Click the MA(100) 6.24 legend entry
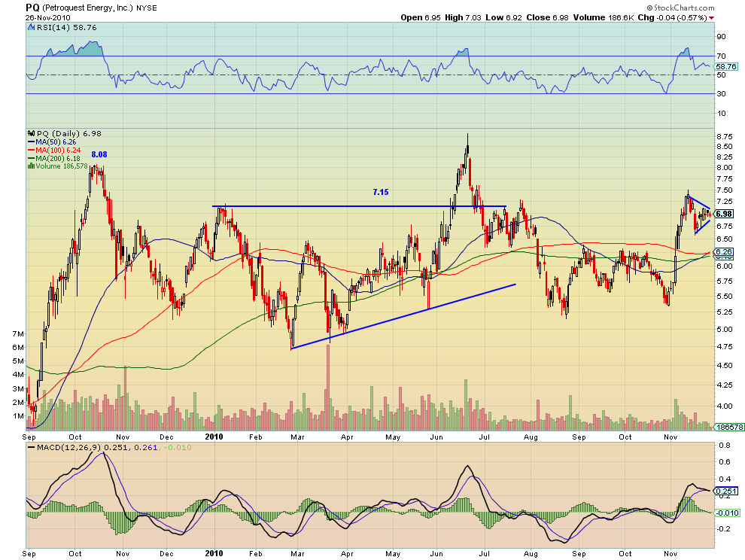 click(x=54, y=150)
